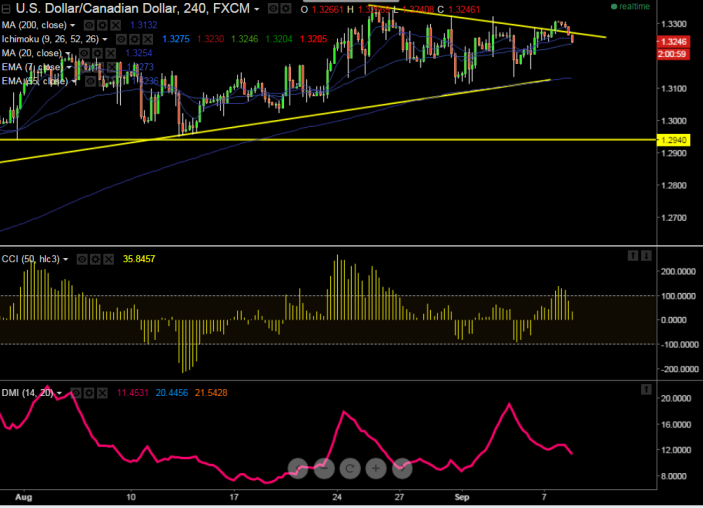Remove the CCI indicator pane

[108, 259]
